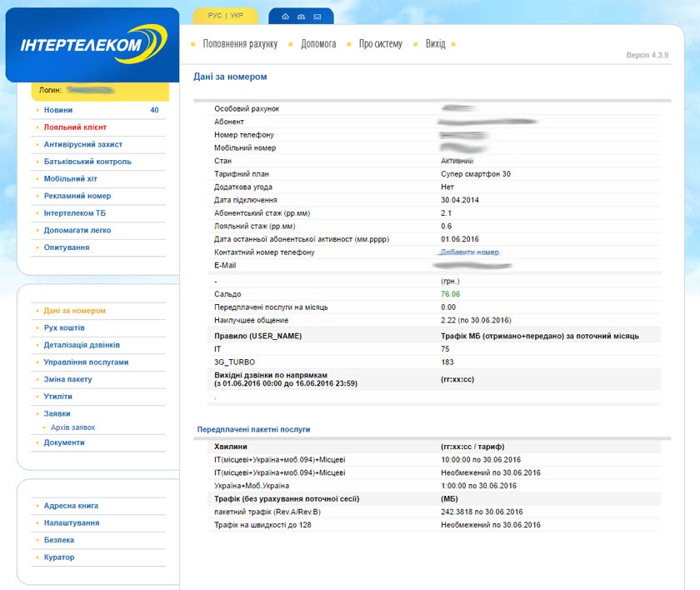700x590 pixels.
Task: Open Опитування link
Action: (67, 247)
